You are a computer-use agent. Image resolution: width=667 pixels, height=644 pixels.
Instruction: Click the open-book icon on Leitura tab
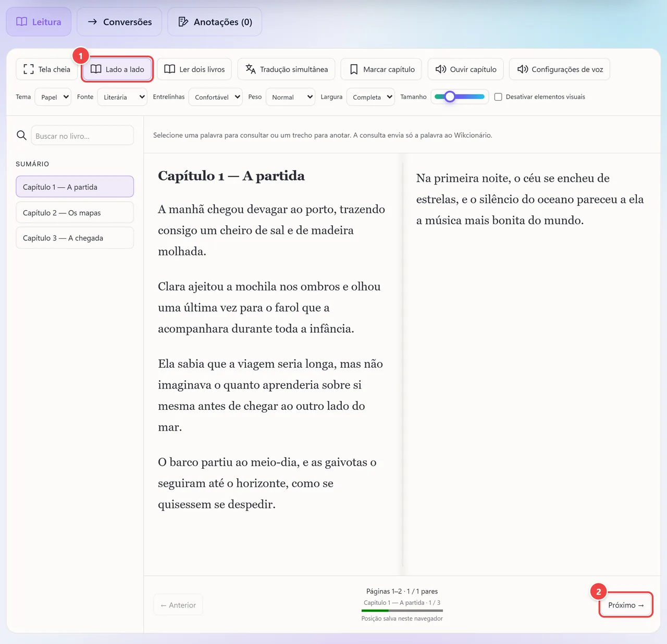(x=21, y=22)
